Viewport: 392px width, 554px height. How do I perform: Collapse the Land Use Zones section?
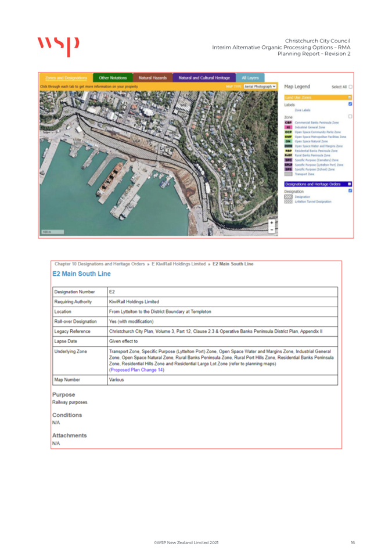[x=350, y=98]
